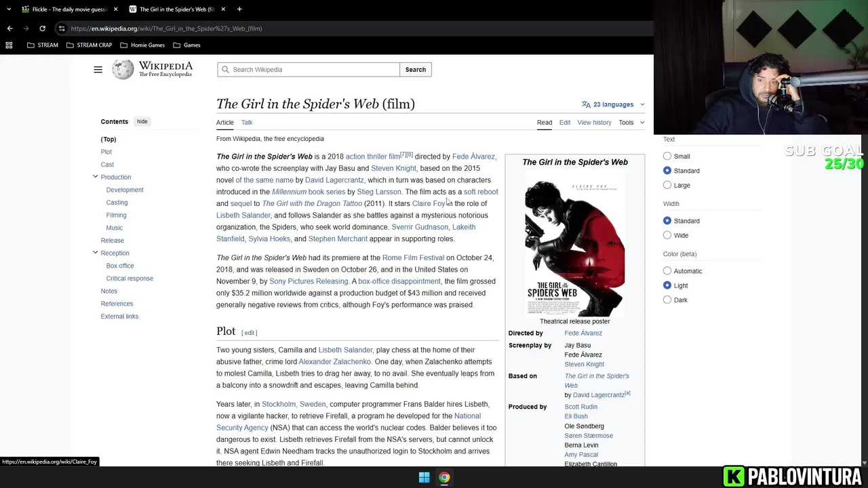
Task: Jump to Filming in contents
Action: (116, 215)
